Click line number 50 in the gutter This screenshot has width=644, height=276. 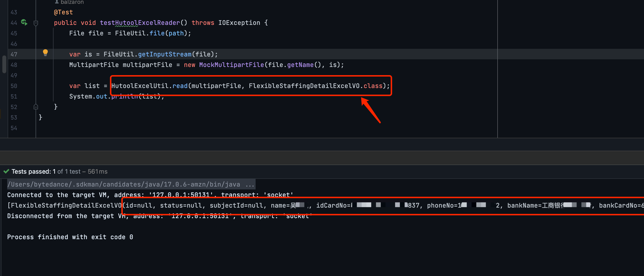(x=14, y=86)
